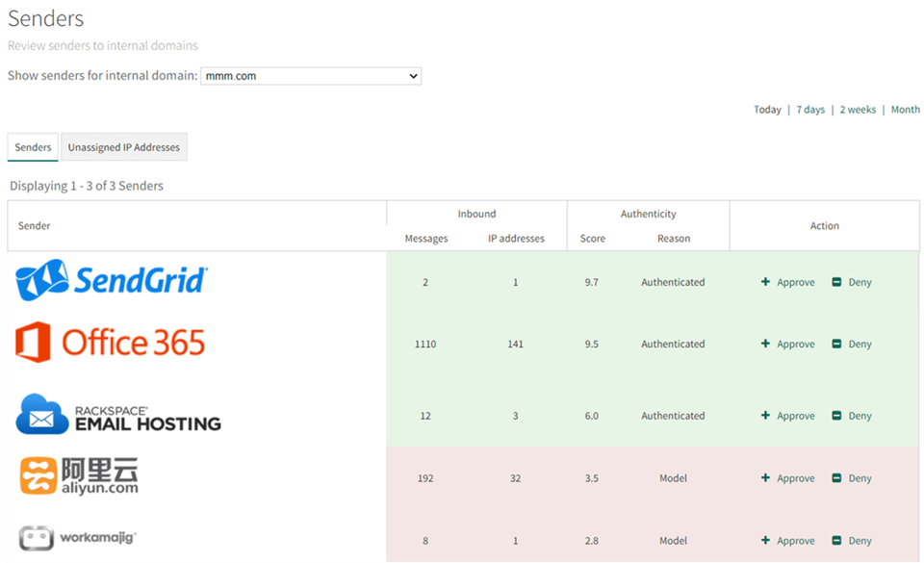Viewport: 924px width, 563px height.
Task: Open the internal domain dropdown
Action: [x=311, y=76]
